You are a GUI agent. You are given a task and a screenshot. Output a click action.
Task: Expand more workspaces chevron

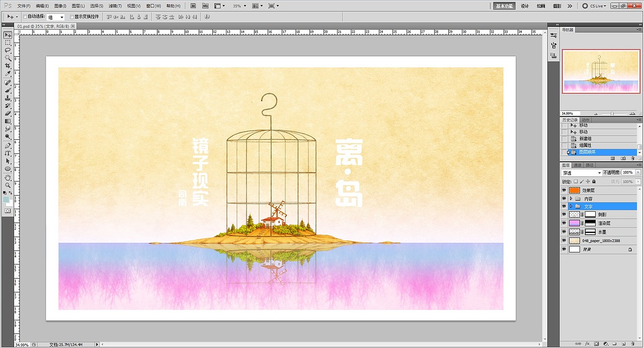point(570,6)
